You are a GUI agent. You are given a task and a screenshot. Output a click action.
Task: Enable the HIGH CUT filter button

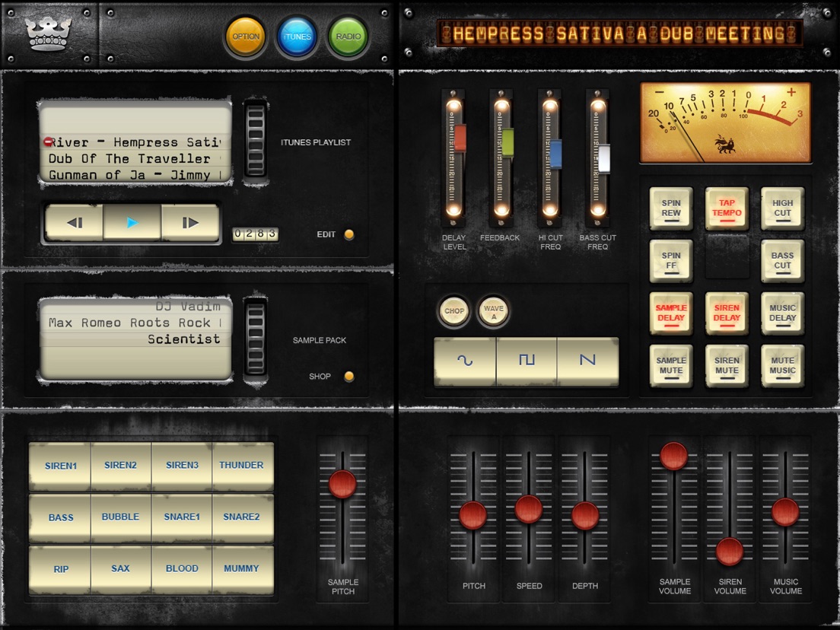coord(782,208)
